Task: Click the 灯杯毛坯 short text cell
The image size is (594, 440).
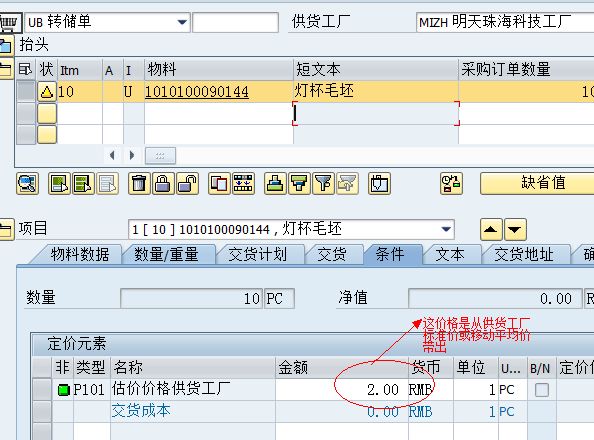Action: (x=376, y=91)
